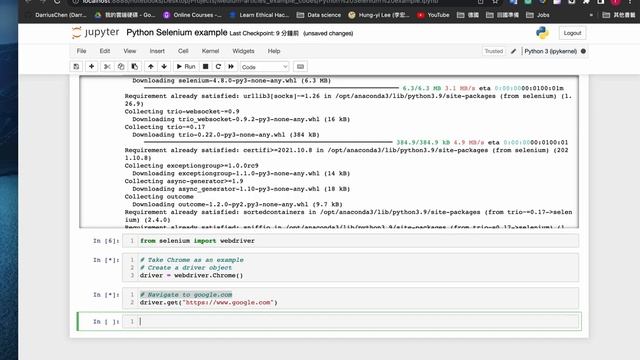Click the Python 3 (ipykernel) kernel name

point(550,51)
